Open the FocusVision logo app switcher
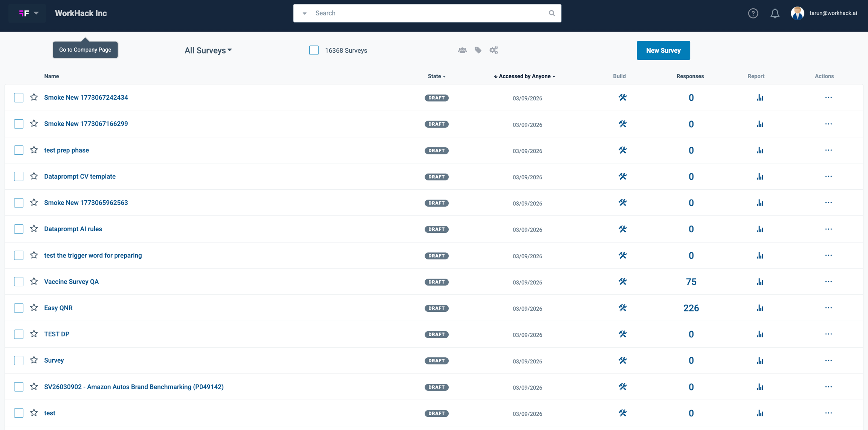 point(28,13)
